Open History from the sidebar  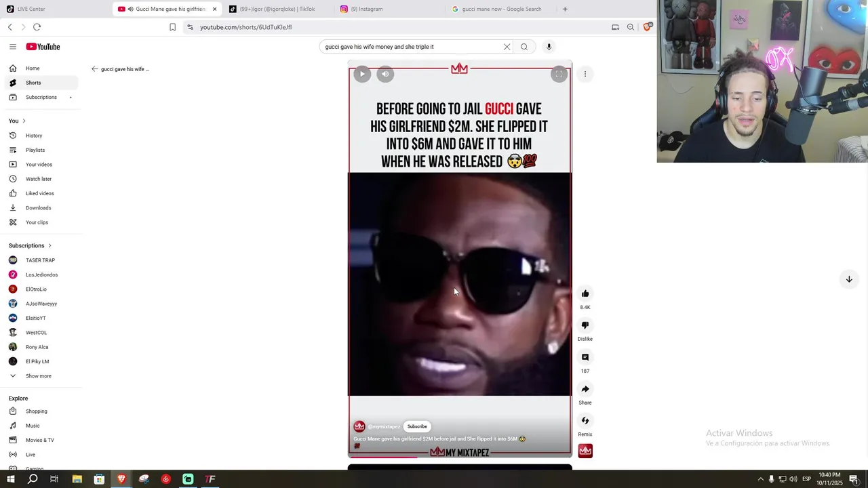coord(41,136)
